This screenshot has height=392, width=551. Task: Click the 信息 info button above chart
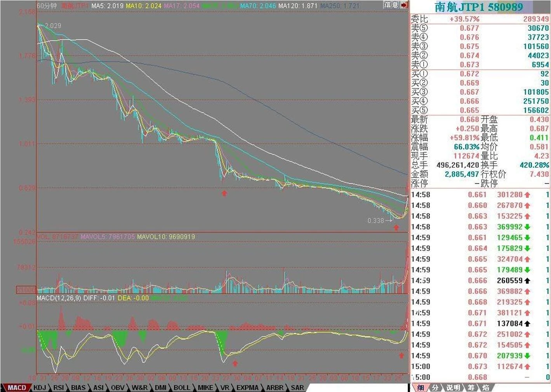pyautogui.click(x=391, y=5)
